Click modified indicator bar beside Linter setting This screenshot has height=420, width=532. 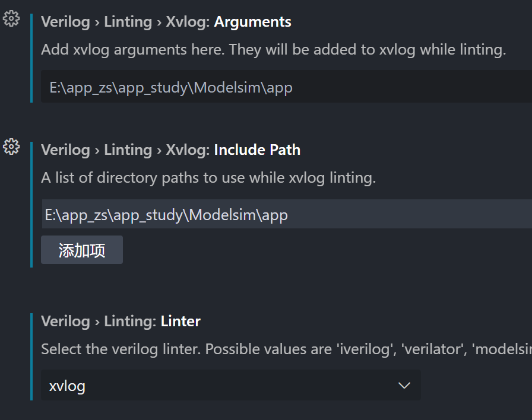(x=31, y=357)
